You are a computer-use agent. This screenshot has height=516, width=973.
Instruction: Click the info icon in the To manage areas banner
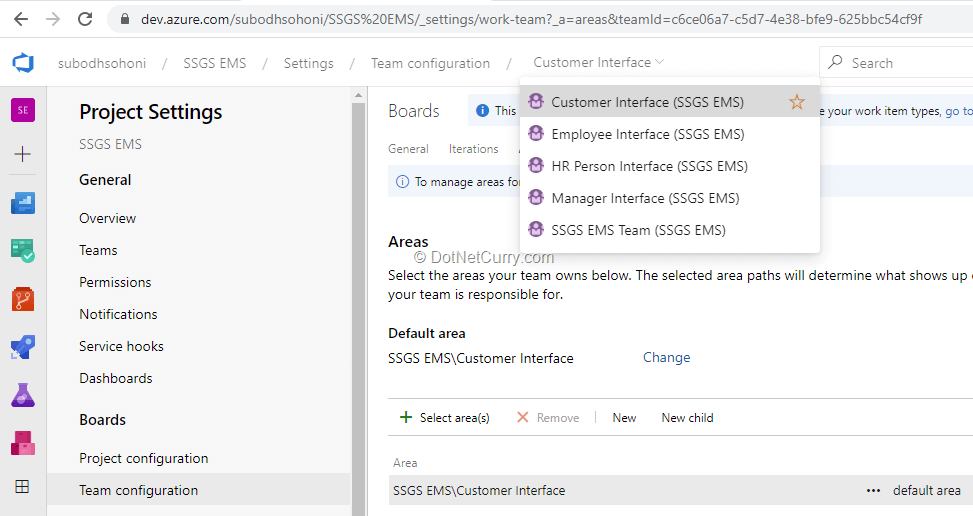coord(402,182)
